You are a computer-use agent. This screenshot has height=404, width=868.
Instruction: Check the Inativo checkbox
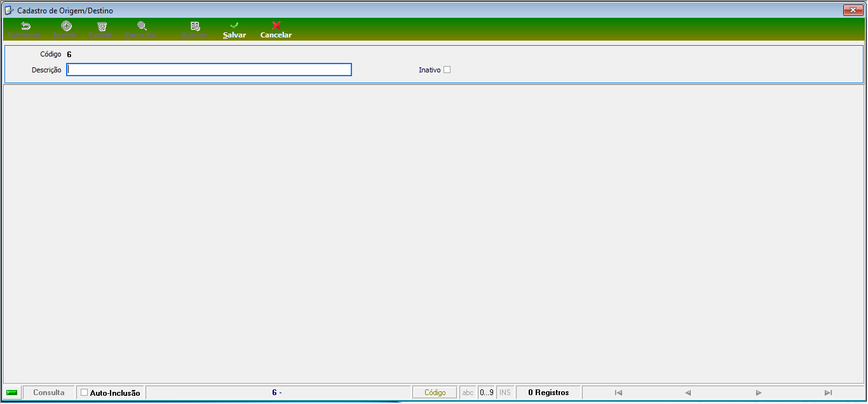(x=447, y=70)
